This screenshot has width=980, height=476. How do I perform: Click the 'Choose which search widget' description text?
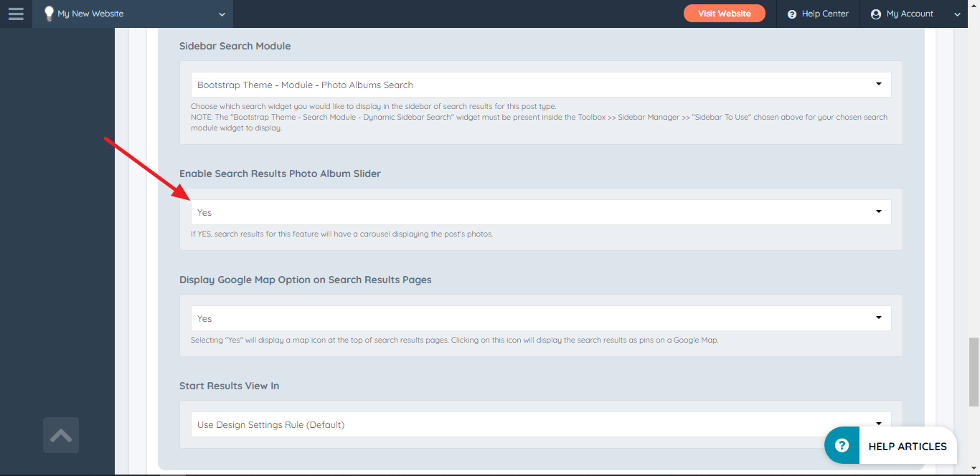click(373, 106)
